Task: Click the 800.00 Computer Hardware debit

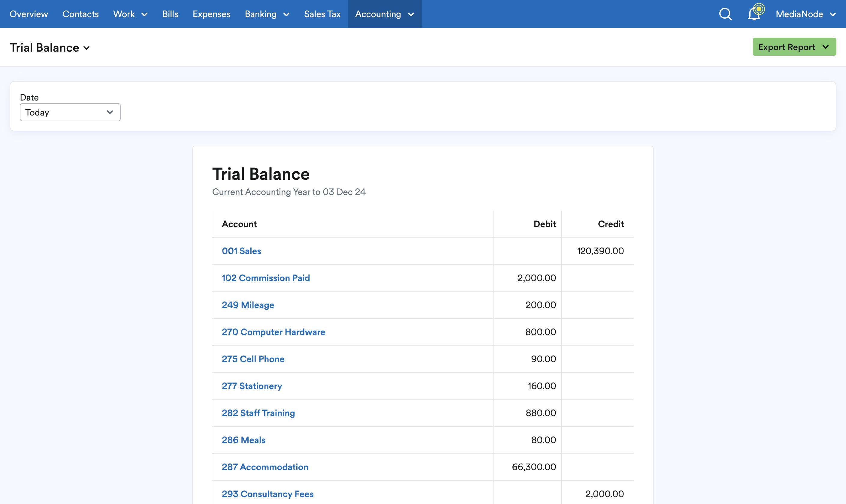Action: pos(541,332)
